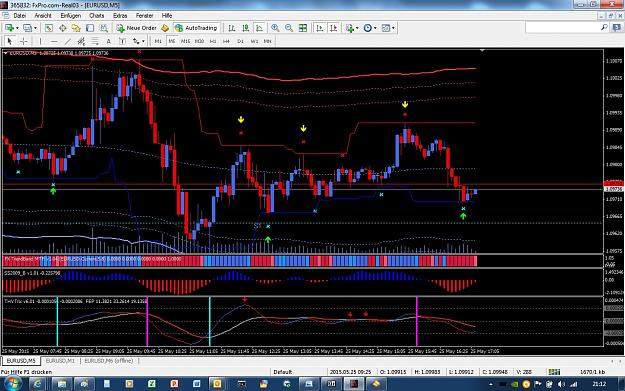Select the vertical line tool
625x391 pixels.
(x=40, y=41)
